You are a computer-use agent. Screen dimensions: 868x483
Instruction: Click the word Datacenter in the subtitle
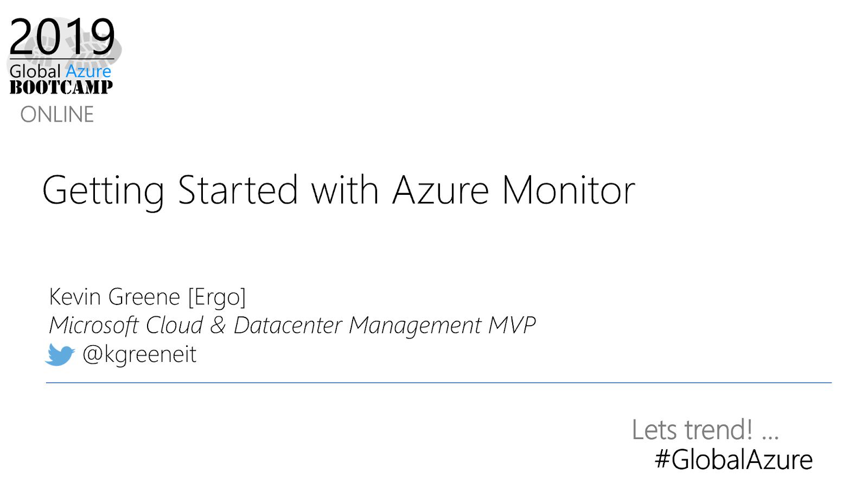tap(288, 325)
